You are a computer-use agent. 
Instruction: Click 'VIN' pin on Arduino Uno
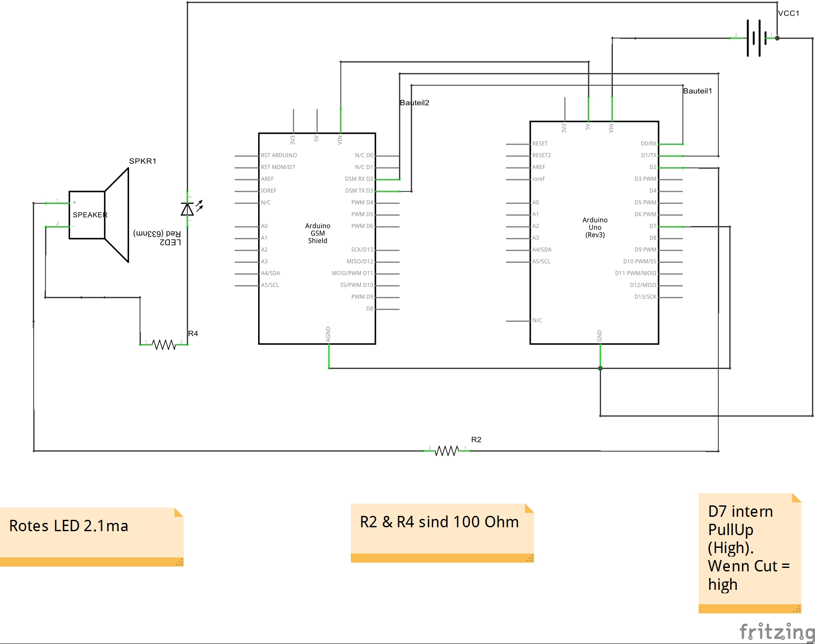(x=611, y=128)
